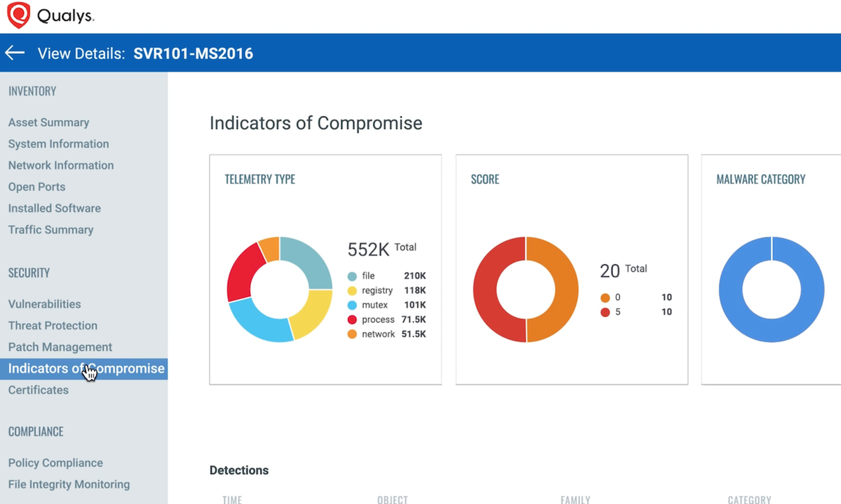Viewport: 841px width, 504px height.
Task: Click the FAMILY column header
Action: 576,500
